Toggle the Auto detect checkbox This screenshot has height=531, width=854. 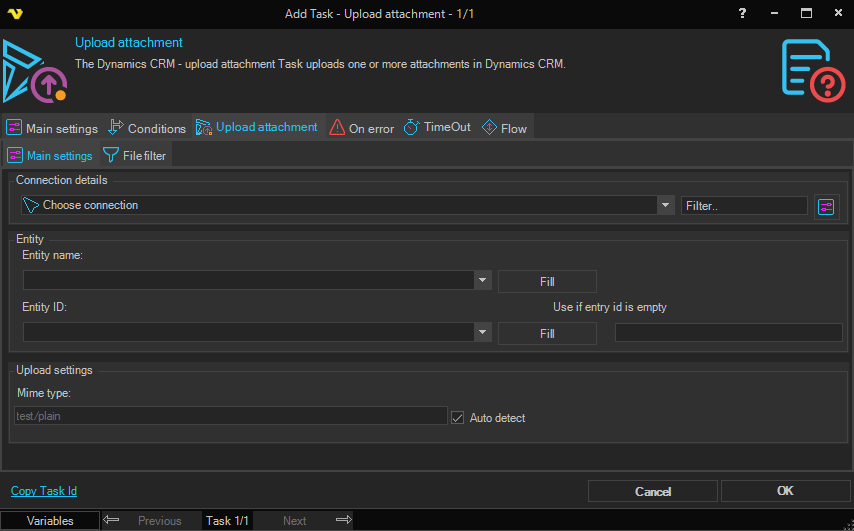pos(458,418)
